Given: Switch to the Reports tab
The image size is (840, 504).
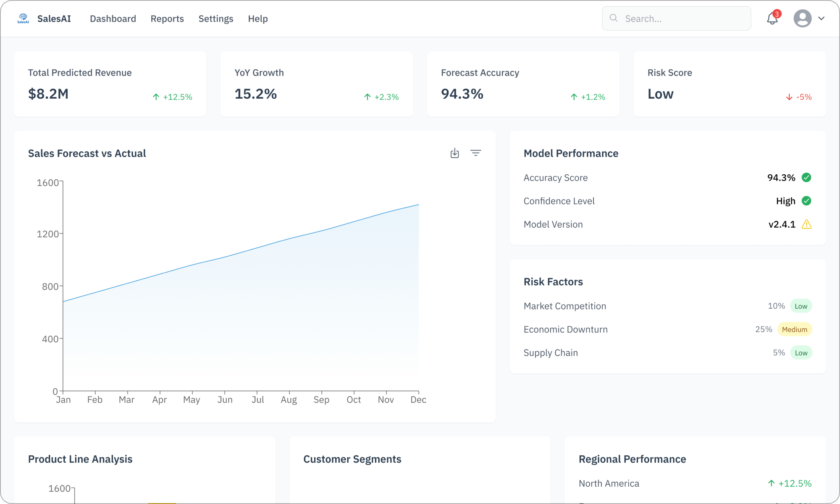Looking at the screenshot, I should [x=167, y=18].
